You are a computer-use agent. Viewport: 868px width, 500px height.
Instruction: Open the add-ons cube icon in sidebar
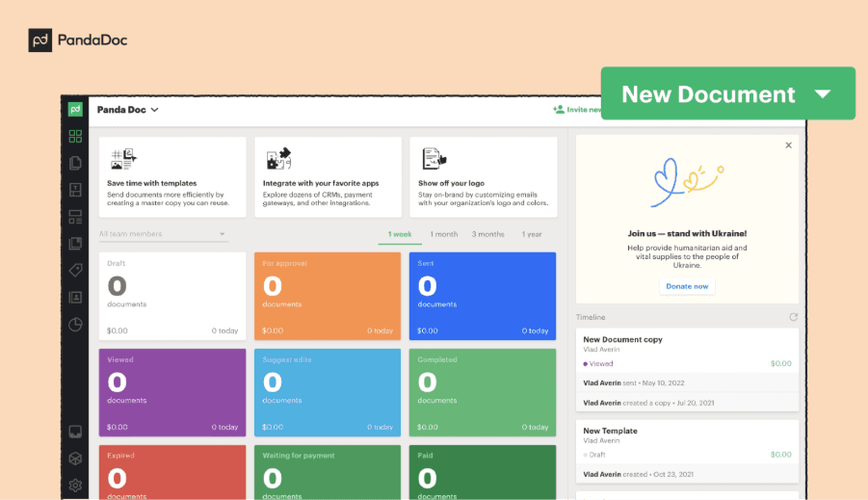[75, 459]
